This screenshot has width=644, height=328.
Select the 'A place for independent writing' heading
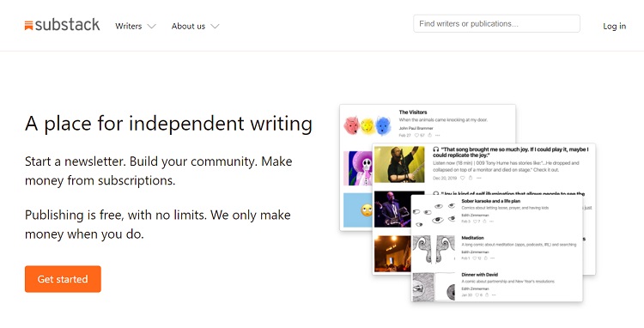click(x=168, y=124)
